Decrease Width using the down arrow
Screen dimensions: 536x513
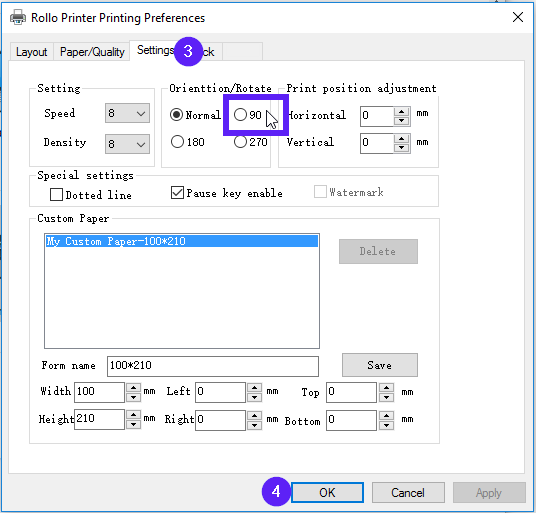pos(133,397)
